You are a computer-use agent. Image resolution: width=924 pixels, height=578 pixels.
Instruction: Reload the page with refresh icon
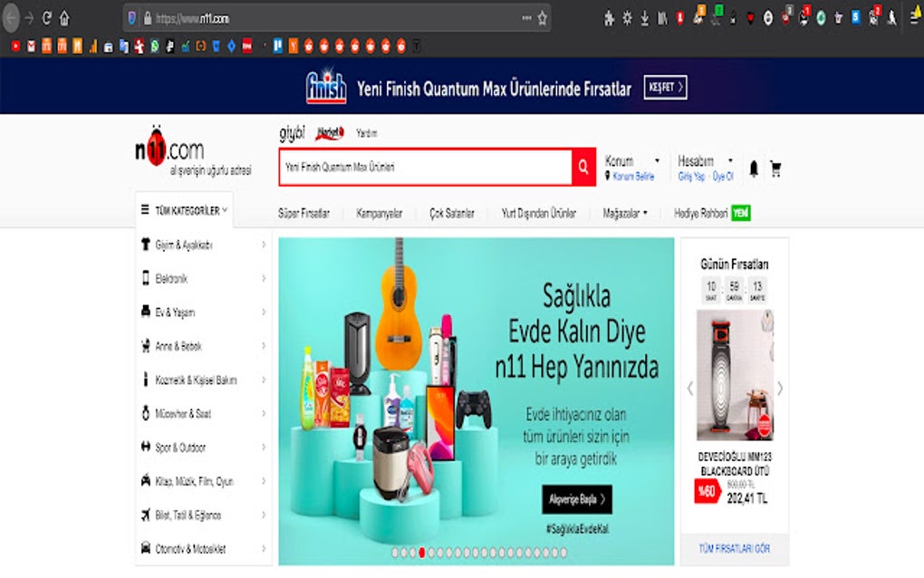pos(47,19)
